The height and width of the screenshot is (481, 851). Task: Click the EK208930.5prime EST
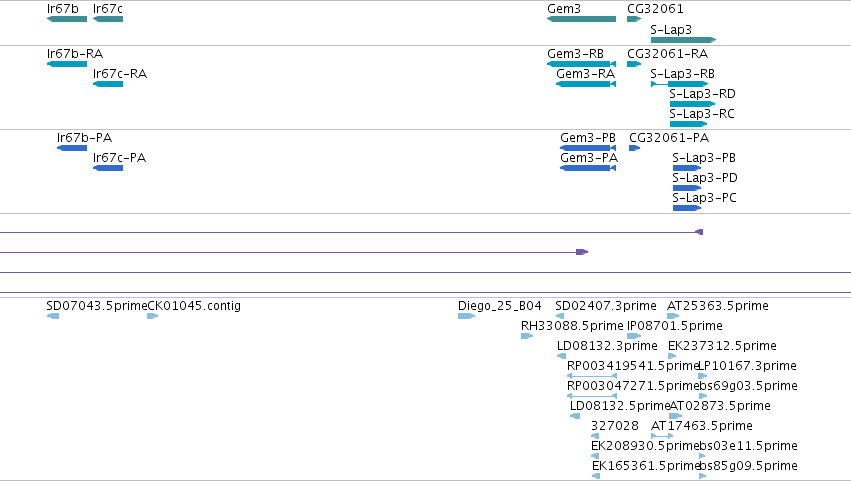pos(595,457)
